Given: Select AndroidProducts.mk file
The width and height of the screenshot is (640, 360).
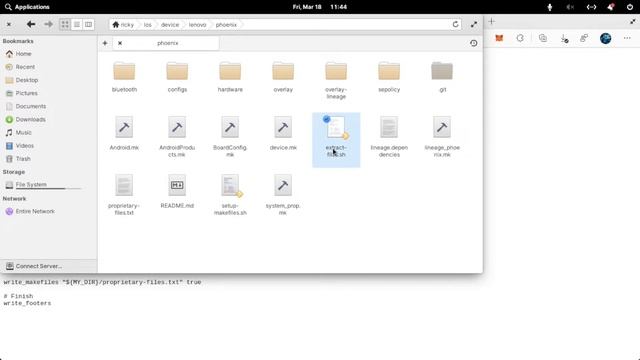Looking at the screenshot, I should 177,137.
